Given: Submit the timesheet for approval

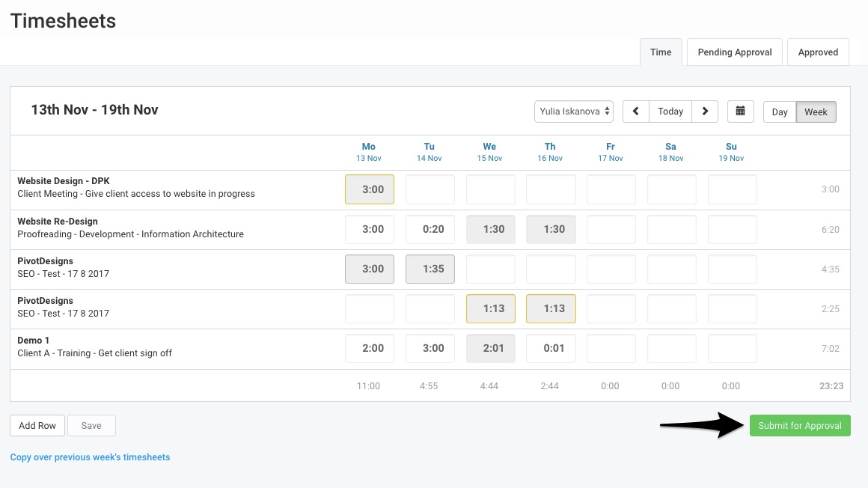Looking at the screenshot, I should pyautogui.click(x=800, y=425).
